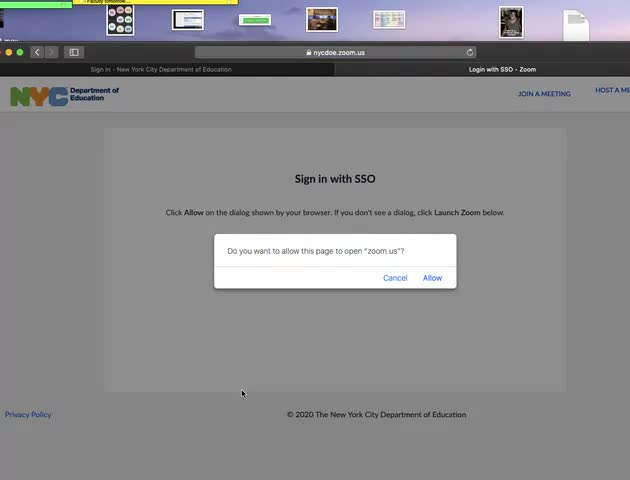Click the lock icon in the address bar

click(309, 52)
